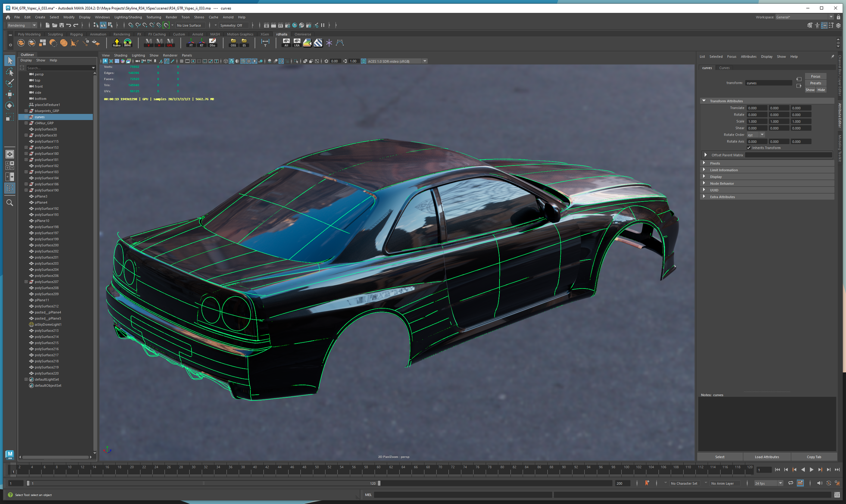Screen dimensions: 846x504
Task: Switch to the Omniverse shelf tab
Action: tap(303, 34)
